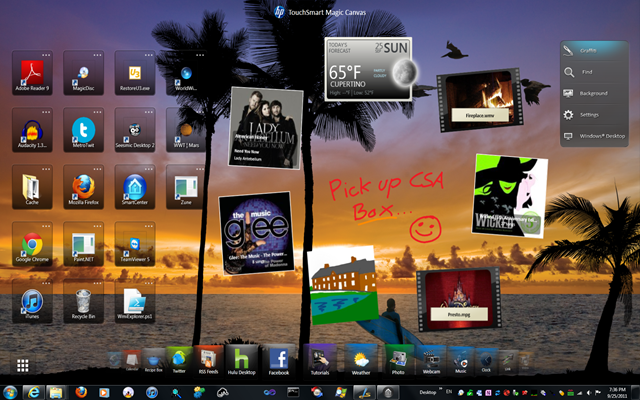This screenshot has height=400, width=640.
Task: Open options dots on Paint.NET tile
Action: 98,227
